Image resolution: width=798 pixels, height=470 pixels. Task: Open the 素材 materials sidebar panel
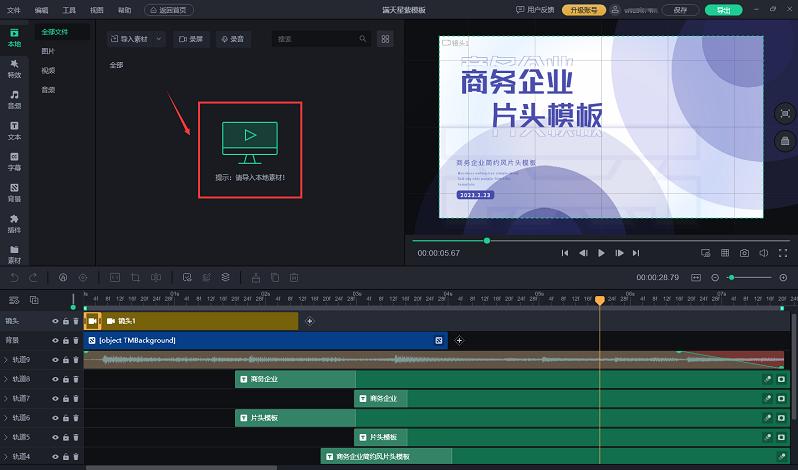14,254
